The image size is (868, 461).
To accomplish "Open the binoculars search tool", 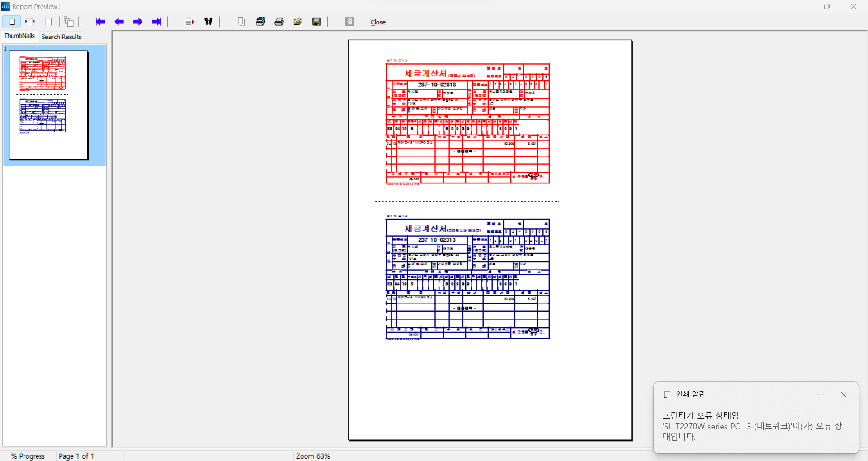I will pos(208,22).
